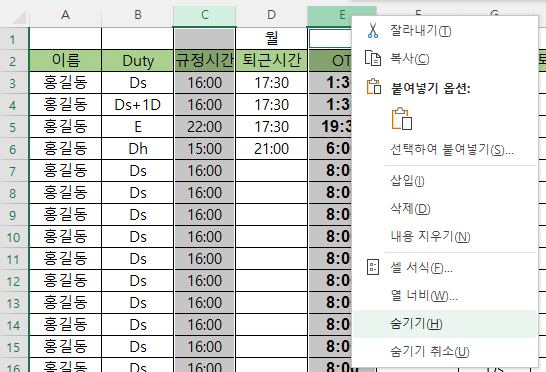Click the Copy pages icon in context menu
The width and height of the screenshot is (546, 372).
(x=373, y=58)
